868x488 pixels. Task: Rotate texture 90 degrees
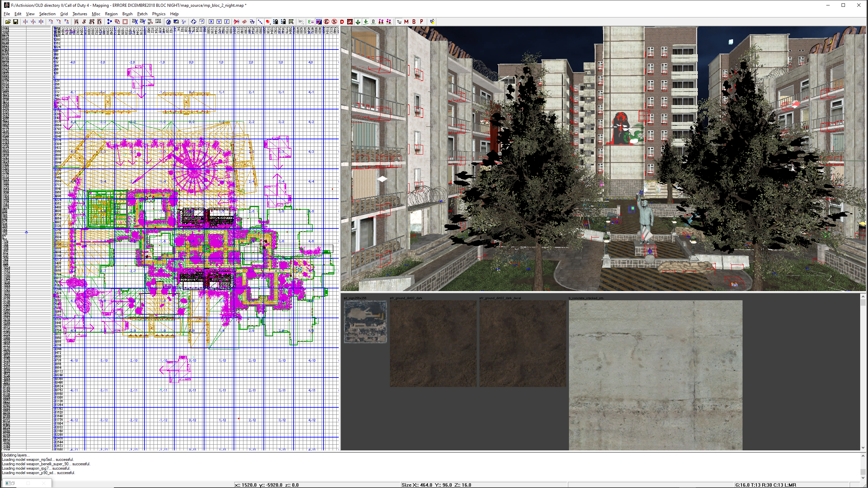point(150,22)
